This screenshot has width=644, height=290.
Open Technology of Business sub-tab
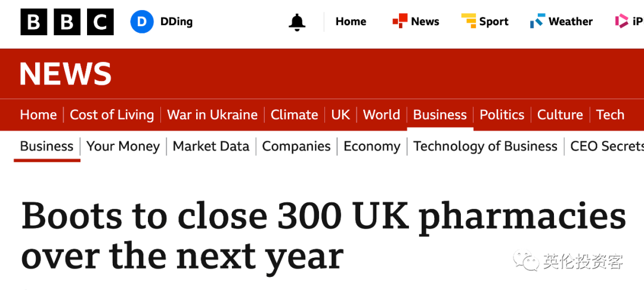(485, 146)
